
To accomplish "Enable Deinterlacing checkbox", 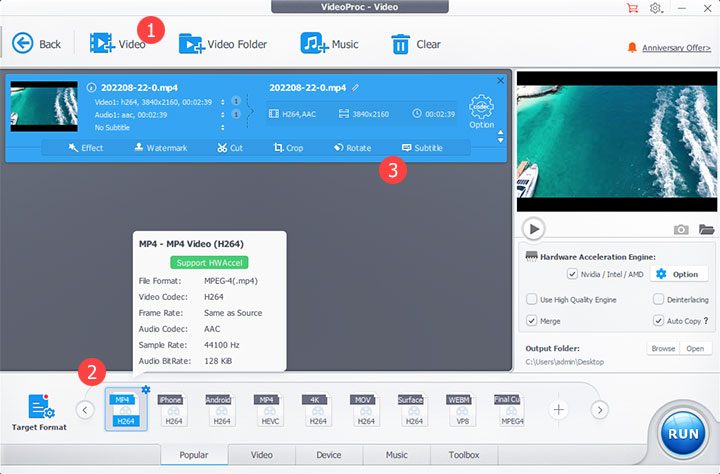I will [x=658, y=299].
